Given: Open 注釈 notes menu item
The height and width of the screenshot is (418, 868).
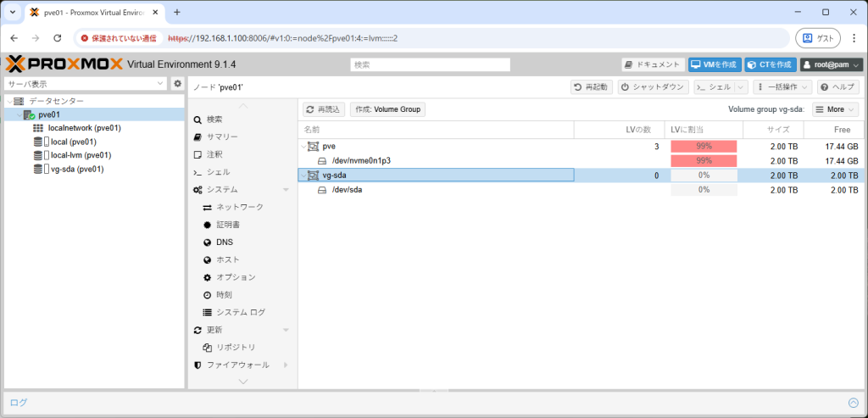Looking at the screenshot, I should (214, 154).
